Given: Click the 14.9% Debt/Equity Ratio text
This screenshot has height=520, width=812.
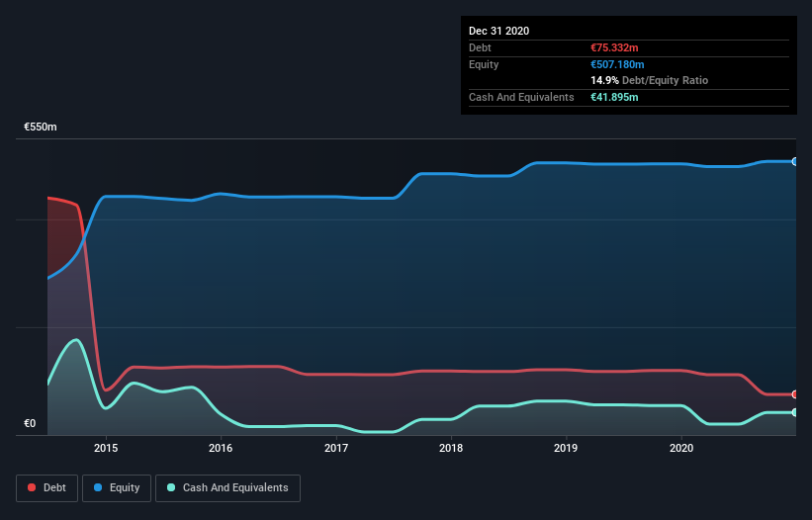Looking at the screenshot, I should pos(650,80).
